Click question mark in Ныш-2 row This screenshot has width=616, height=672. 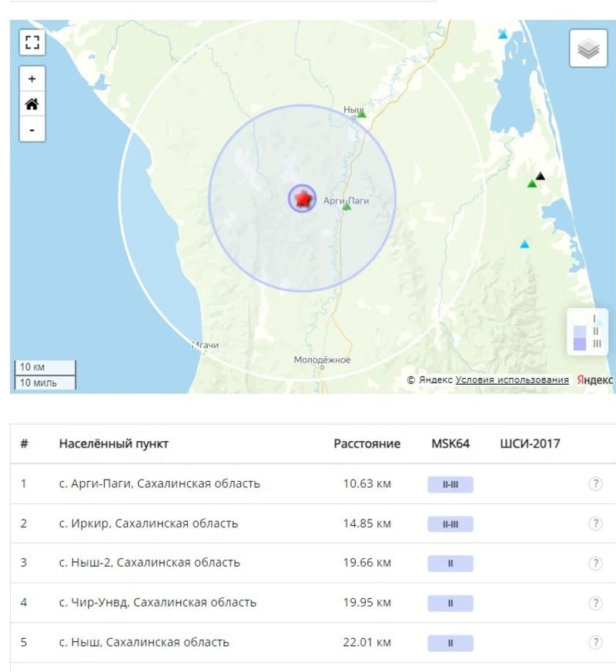(594, 563)
